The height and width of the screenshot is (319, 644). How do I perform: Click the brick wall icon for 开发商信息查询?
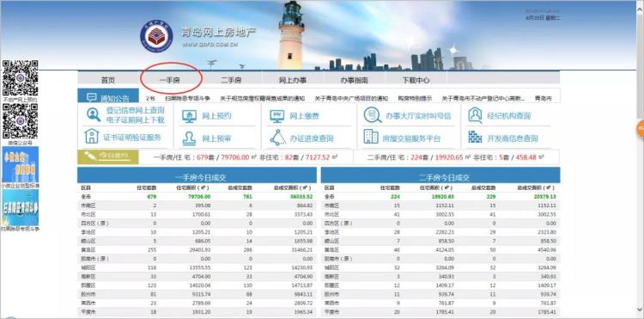point(475,137)
